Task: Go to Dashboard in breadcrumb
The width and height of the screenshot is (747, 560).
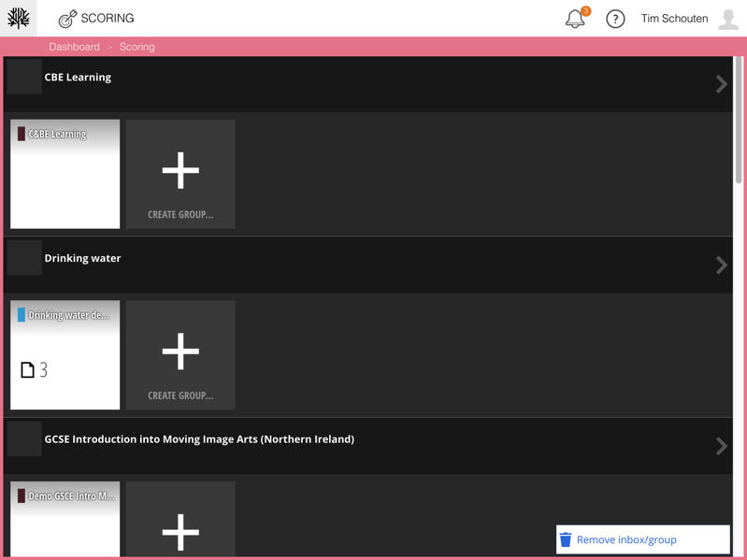Action: tap(74, 47)
